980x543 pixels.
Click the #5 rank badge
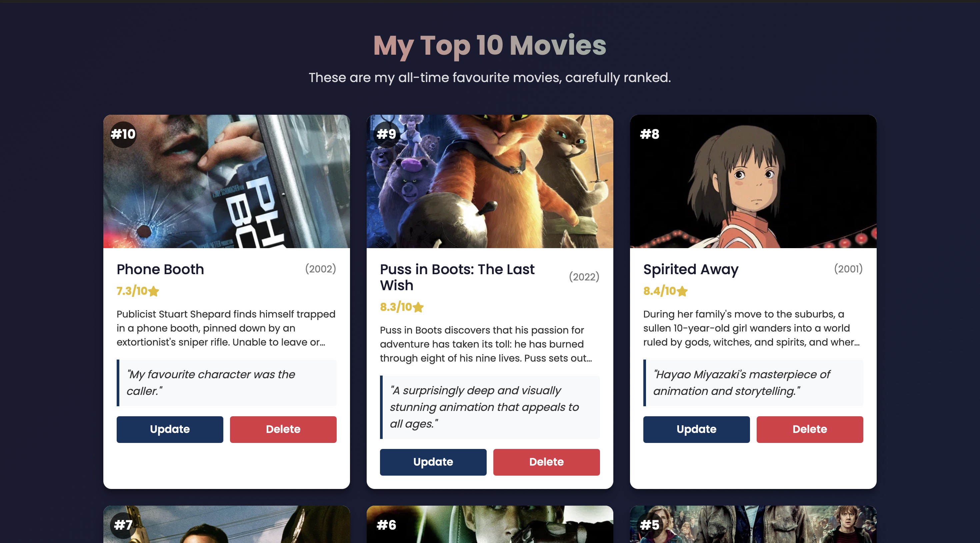[649, 525]
